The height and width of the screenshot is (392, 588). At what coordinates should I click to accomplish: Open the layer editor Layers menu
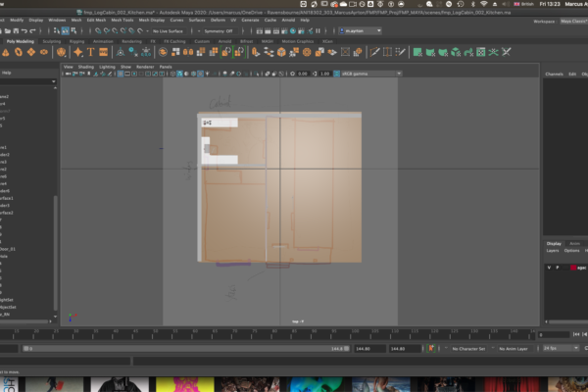[553, 251]
